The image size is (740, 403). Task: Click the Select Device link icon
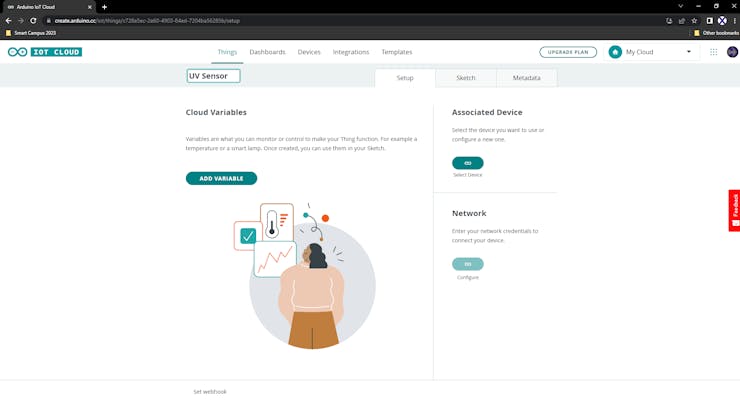[468, 163]
